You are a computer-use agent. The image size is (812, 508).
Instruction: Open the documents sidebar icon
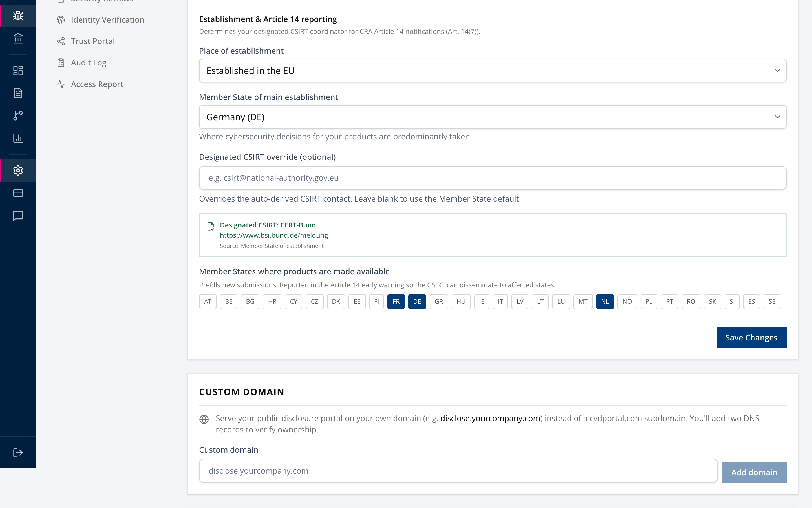[18, 93]
